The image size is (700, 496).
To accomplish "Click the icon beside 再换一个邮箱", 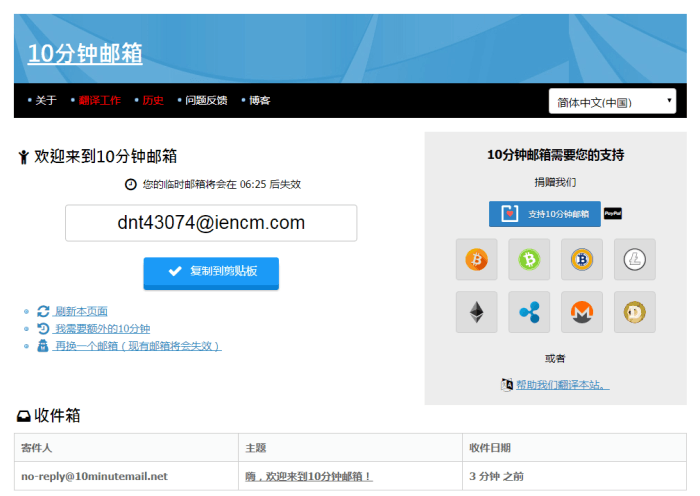I will [x=43, y=346].
